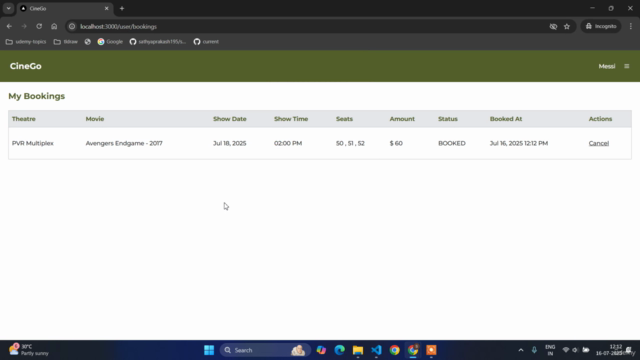Expand the tab search dropdown arrow
The width and height of the screenshot is (640, 360).
pyautogui.click(x=9, y=8)
